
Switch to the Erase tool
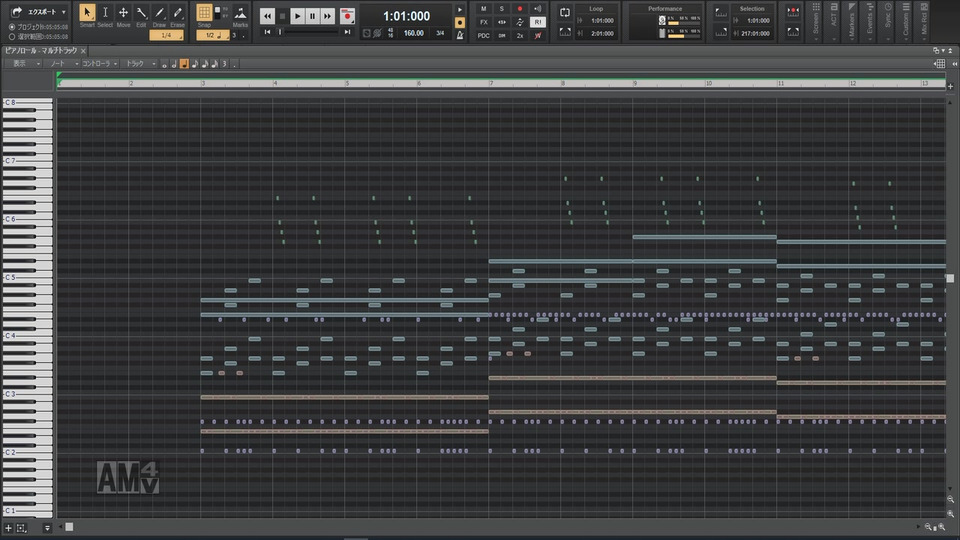[x=178, y=13]
